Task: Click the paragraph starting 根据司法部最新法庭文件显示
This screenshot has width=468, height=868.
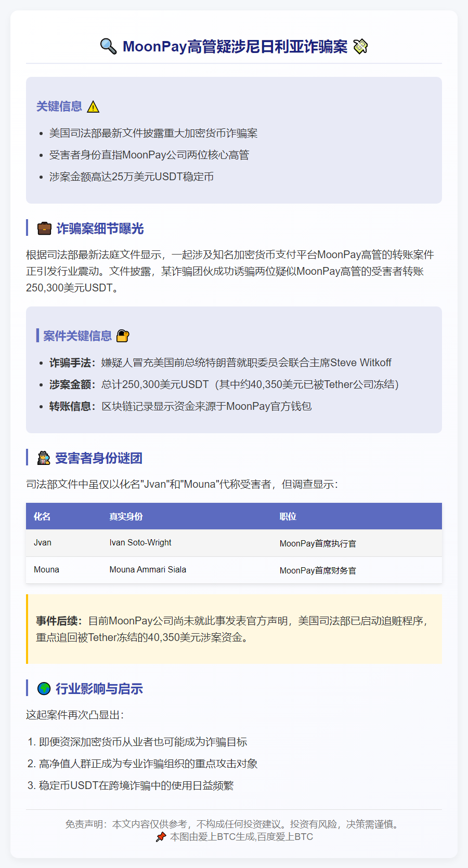Action: pyautogui.click(x=230, y=271)
